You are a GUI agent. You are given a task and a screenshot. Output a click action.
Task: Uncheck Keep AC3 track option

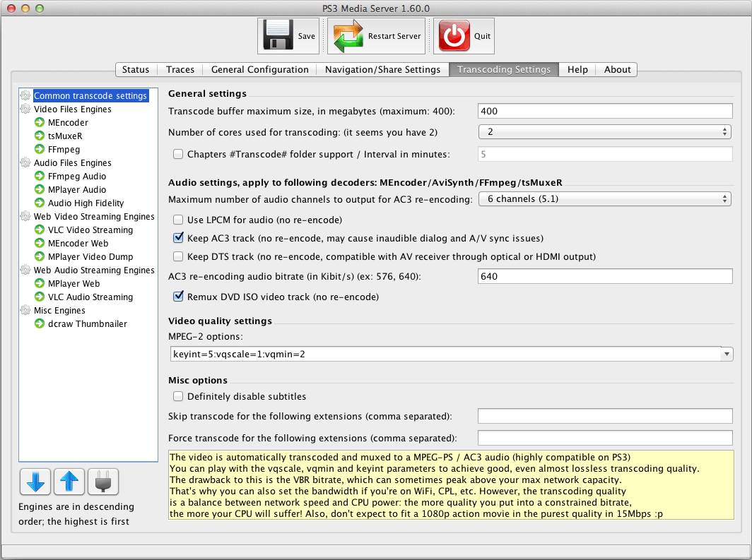[x=178, y=238]
